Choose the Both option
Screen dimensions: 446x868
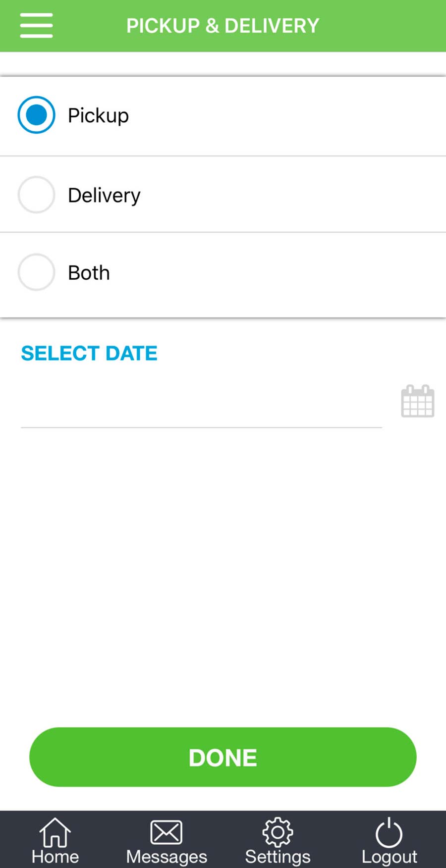tap(36, 272)
